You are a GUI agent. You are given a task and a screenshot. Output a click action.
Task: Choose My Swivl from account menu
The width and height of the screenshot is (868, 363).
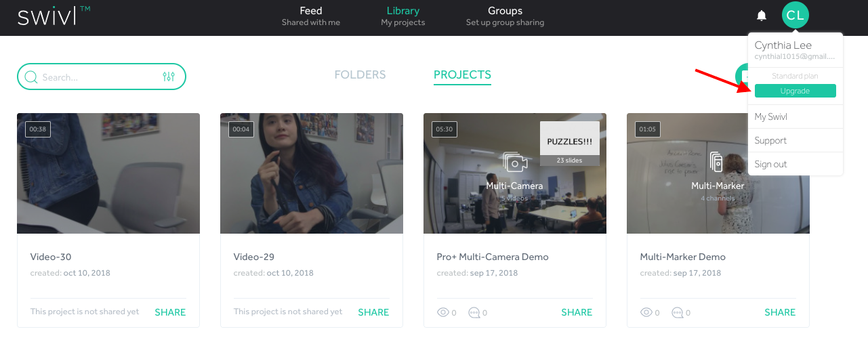(771, 116)
